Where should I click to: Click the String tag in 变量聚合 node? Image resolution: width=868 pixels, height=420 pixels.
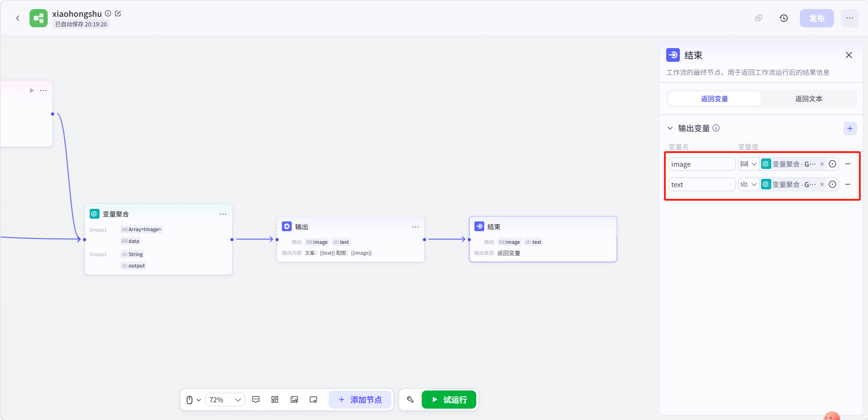point(132,254)
